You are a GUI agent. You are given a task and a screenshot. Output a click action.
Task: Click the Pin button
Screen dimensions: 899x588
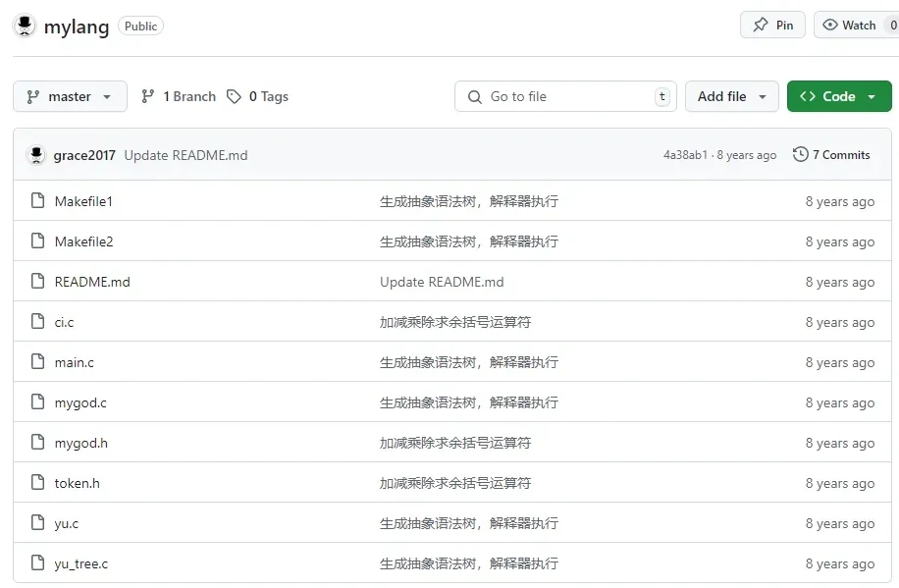[x=772, y=26]
